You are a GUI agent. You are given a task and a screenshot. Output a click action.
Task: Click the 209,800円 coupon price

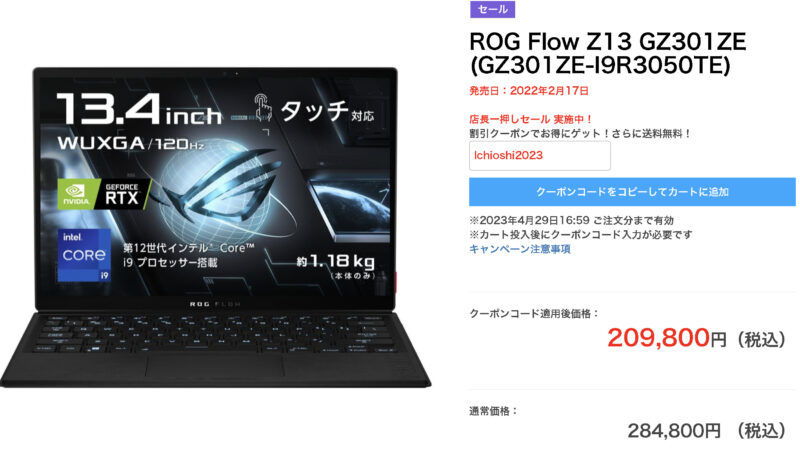[x=667, y=338]
